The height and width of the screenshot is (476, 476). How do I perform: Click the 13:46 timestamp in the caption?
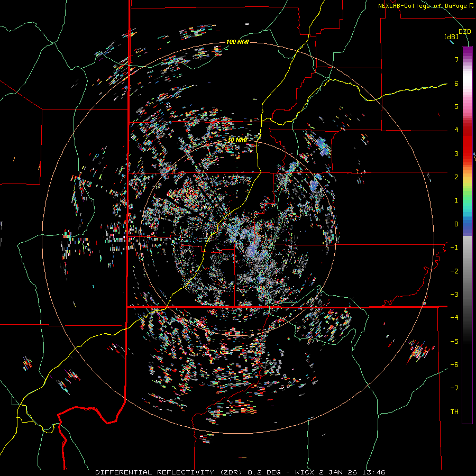[373, 472]
